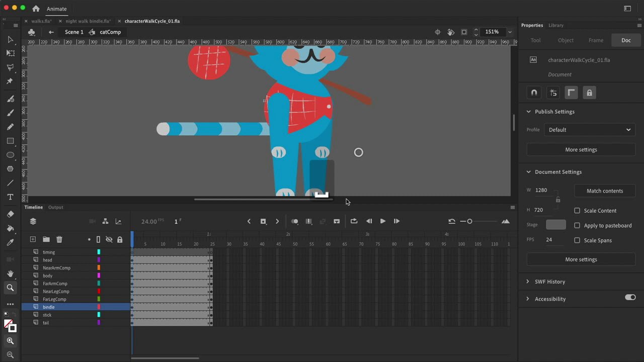Select the Asset Warp pin tool

(x=10, y=81)
